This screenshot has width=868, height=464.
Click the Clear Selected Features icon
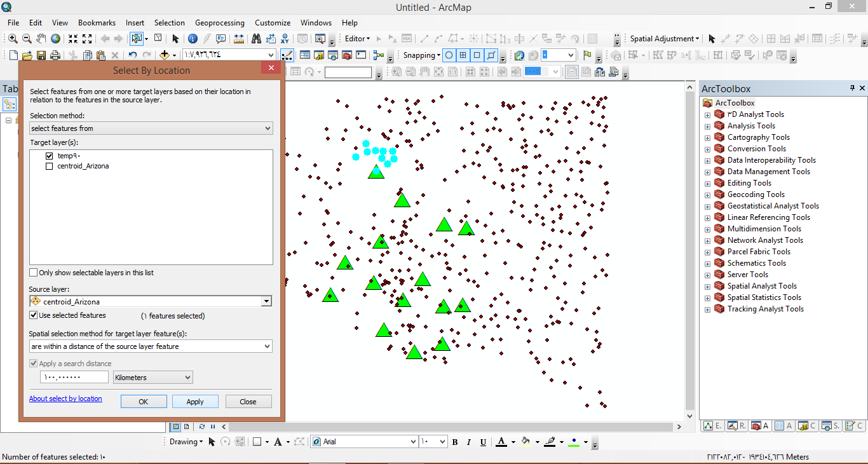pos(158,39)
